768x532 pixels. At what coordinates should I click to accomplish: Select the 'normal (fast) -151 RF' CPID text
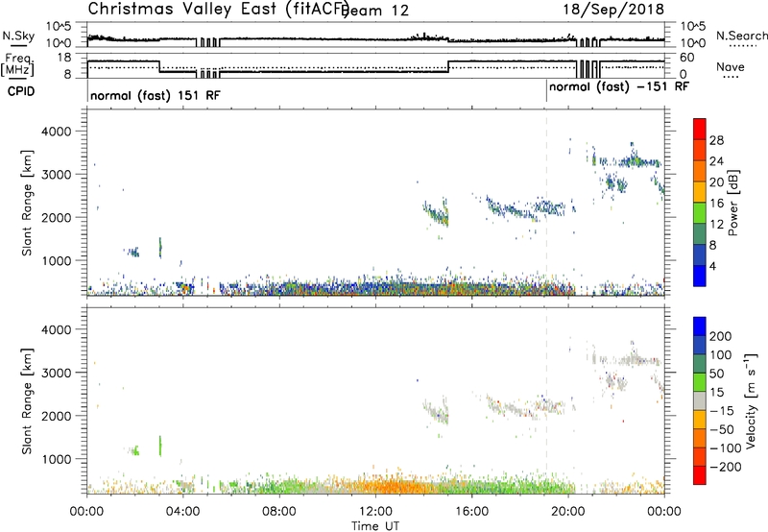click(619, 86)
